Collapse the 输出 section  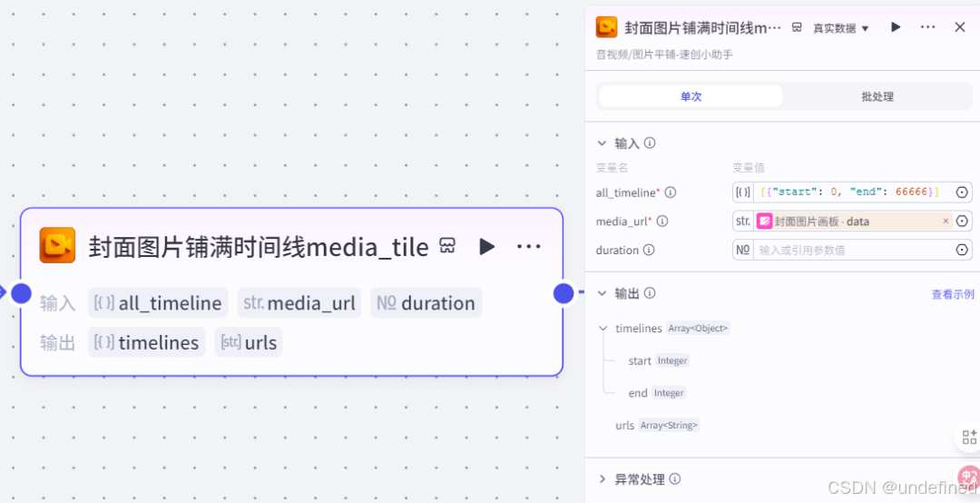tap(602, 292)
